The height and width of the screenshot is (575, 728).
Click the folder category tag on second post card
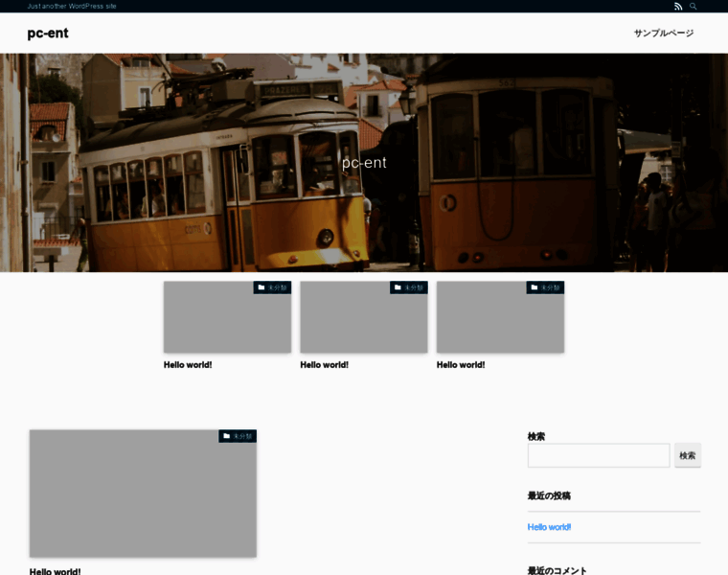pos(409,287)
